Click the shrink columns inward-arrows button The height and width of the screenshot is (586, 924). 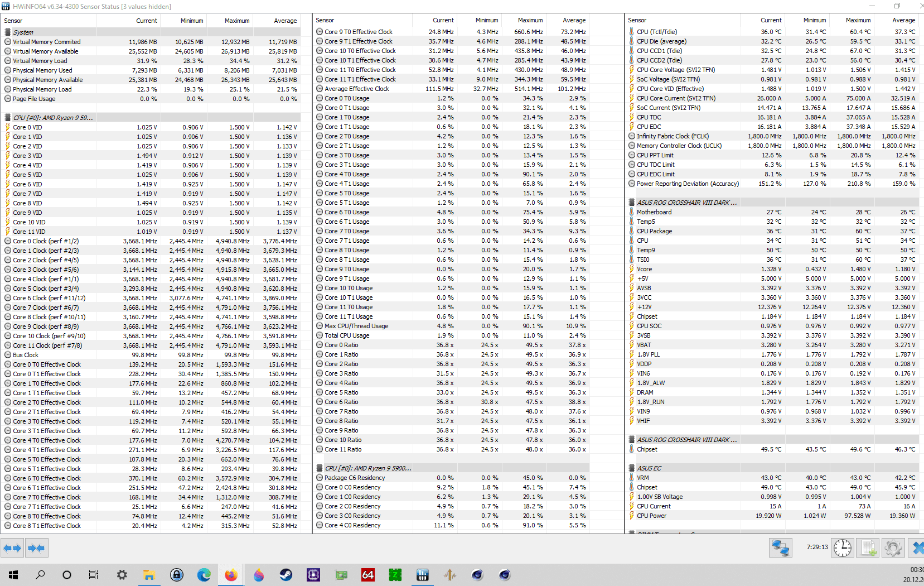pyautogui.click(x=36, y=548)
